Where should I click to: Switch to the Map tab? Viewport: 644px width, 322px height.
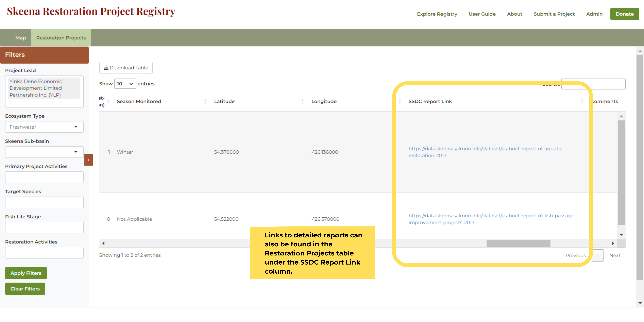[20, 38]
